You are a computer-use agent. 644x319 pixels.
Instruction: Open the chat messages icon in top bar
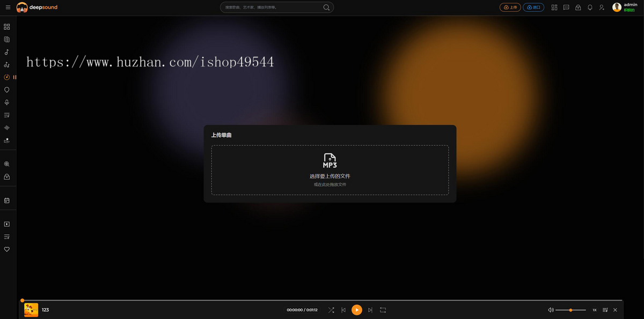coord(566,8)
